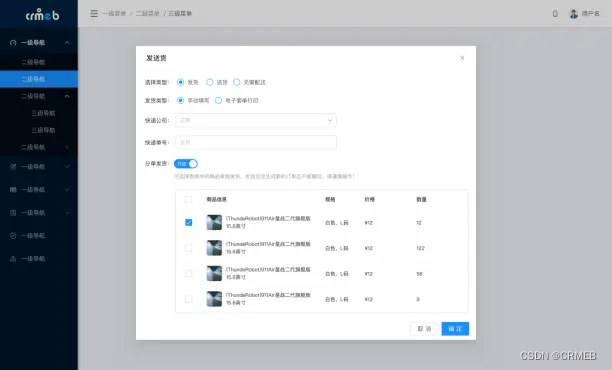The image size is (612, 370).
Task: Expand the collapsed 二级导航 chevron above edit-icon item
Action: (67, 147)
